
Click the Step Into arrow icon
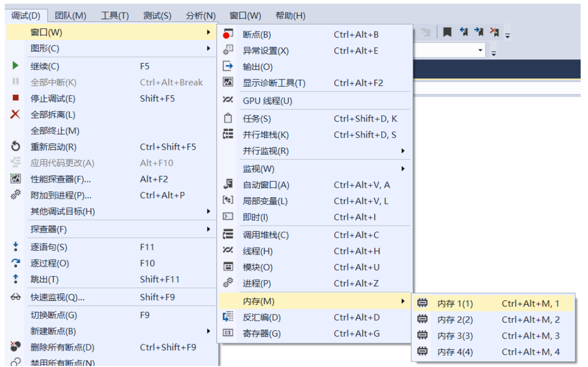[x=15, y=247]
